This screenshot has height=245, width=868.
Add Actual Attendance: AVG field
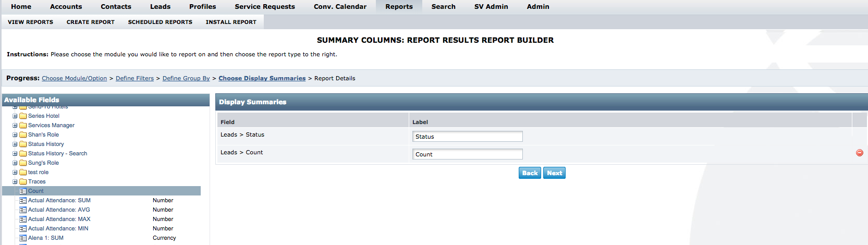[x=59, y=210]
